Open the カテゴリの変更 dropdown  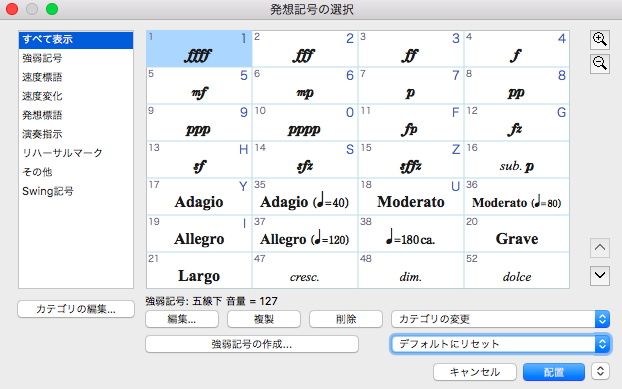pos(500,319)
